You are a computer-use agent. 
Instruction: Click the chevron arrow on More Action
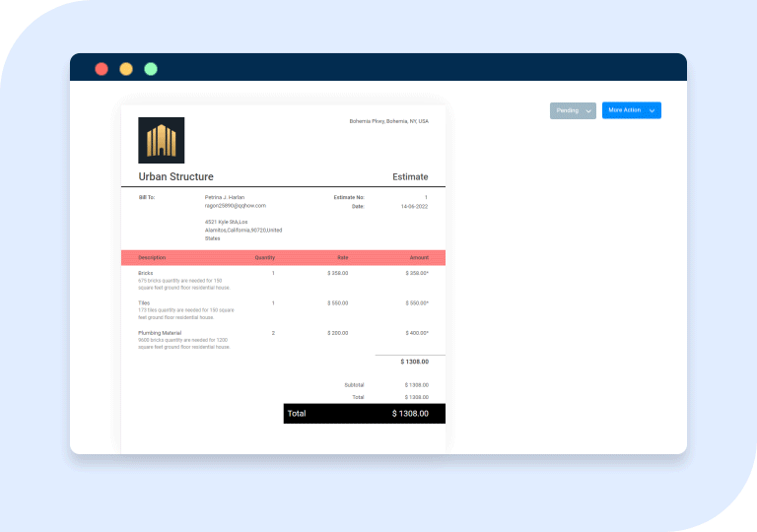[652, 111]
